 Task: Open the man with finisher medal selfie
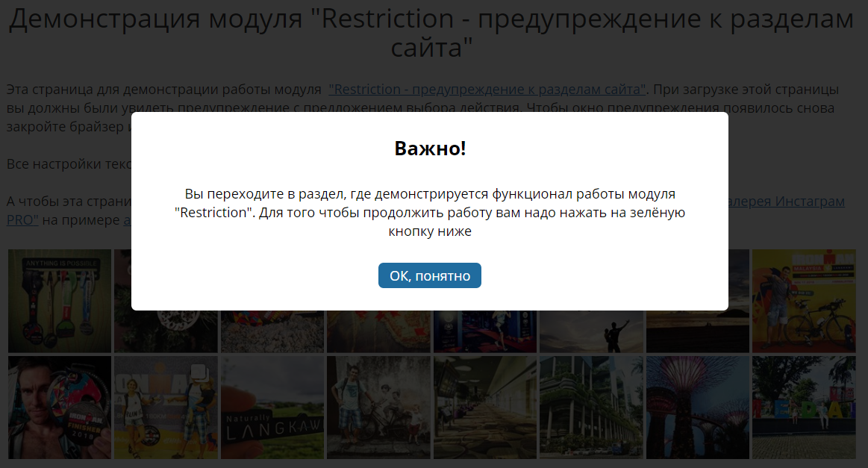60,408
